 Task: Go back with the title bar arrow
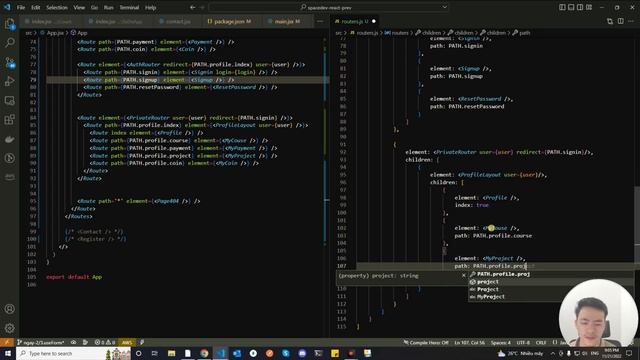tap(193, 7)
